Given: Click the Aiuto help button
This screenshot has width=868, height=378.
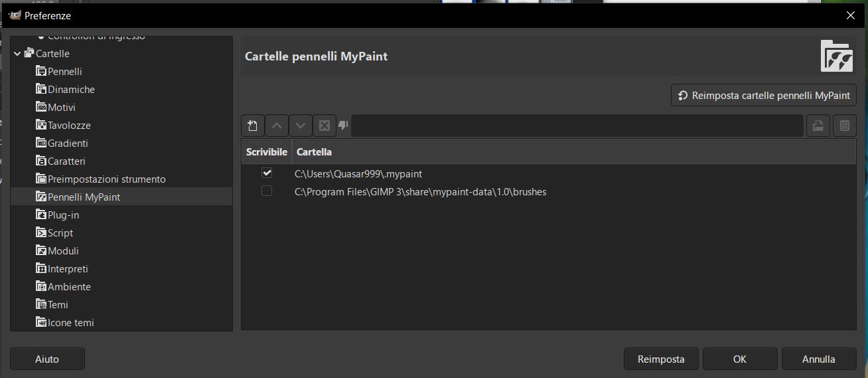Looking at the screenshot, I should coord(47,359).
